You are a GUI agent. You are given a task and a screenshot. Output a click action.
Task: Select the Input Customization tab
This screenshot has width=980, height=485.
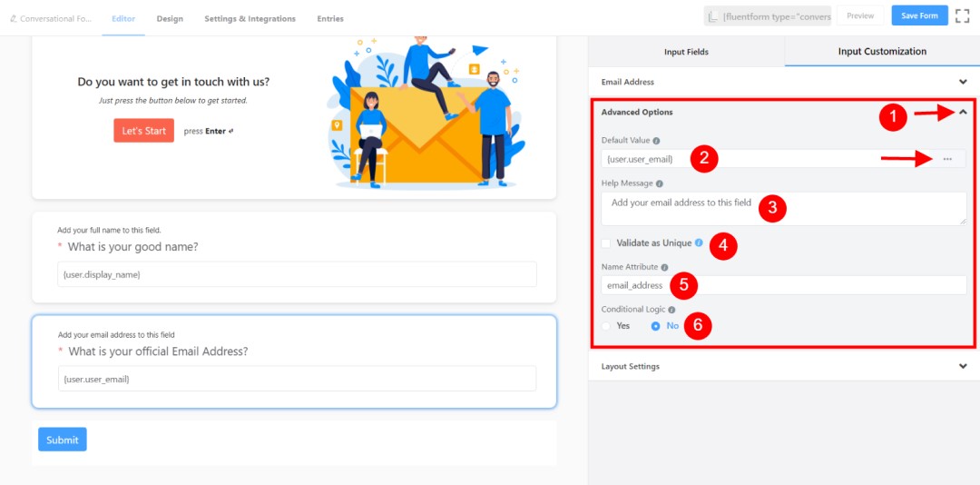point(882,52)
